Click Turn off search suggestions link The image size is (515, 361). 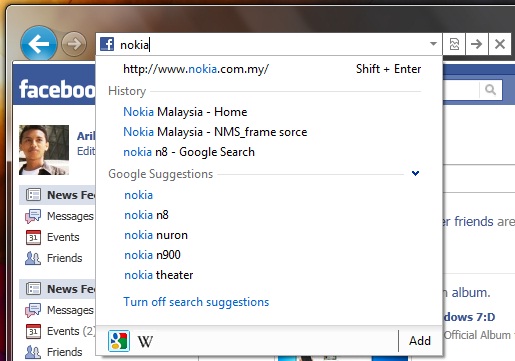coord(196,302)
